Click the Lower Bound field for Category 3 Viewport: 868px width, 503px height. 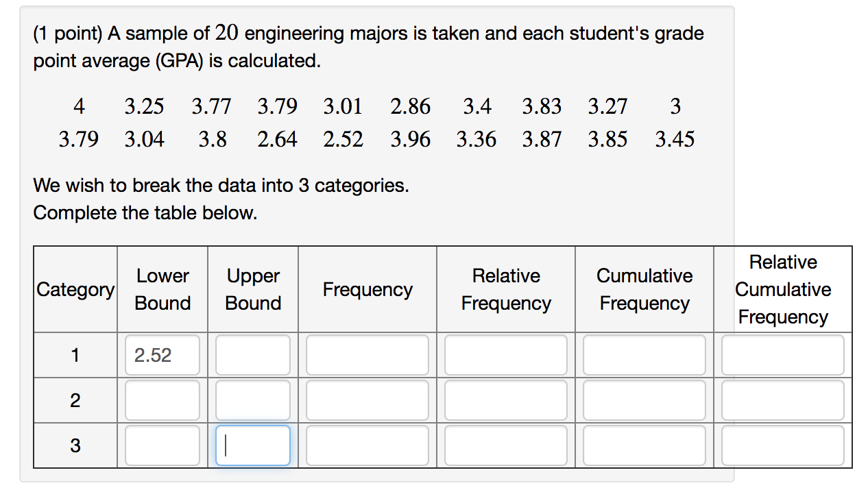click(162, 445)
